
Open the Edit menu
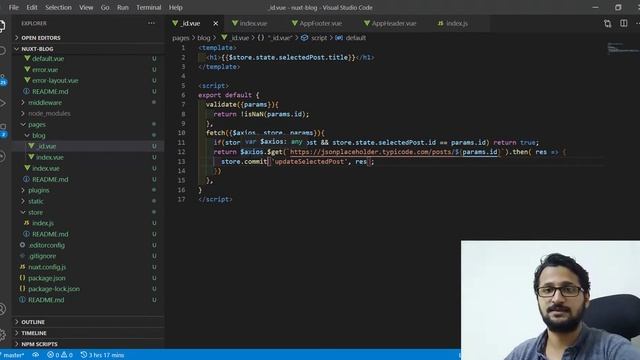(32, 7)
